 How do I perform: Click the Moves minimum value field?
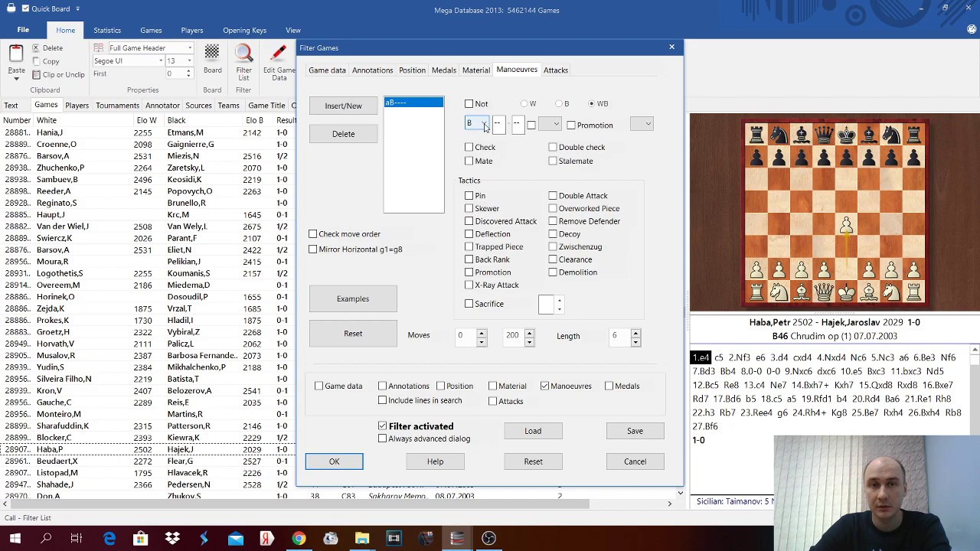click(x=465, y=336)
